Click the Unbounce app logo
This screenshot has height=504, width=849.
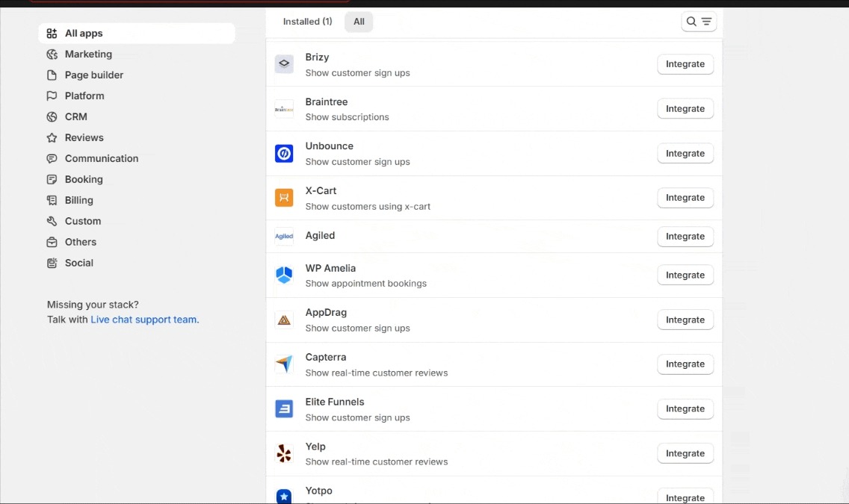point(284,154)
